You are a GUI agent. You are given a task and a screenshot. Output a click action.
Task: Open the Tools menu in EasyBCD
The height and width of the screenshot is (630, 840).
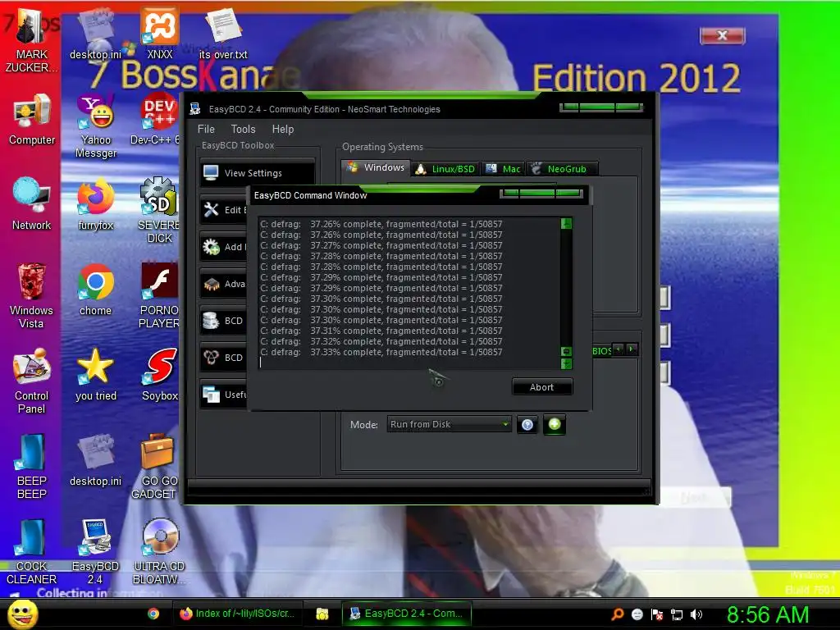click(x=243, y=129)
